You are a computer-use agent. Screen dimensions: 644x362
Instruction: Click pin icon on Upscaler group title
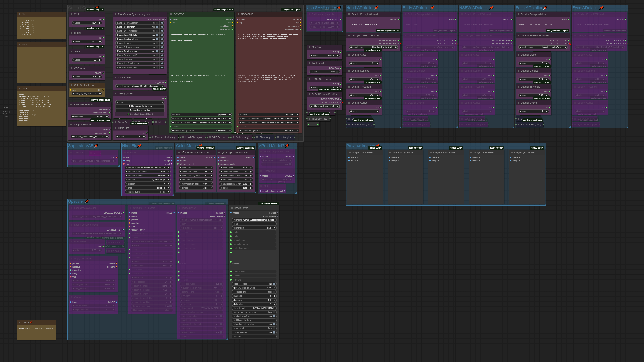87,201
